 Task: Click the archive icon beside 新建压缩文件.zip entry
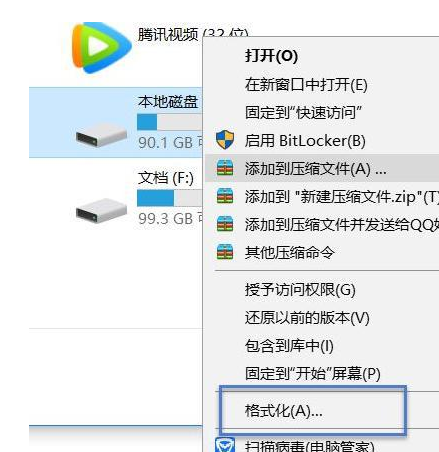pyautogui.click(x=225, y=196)
